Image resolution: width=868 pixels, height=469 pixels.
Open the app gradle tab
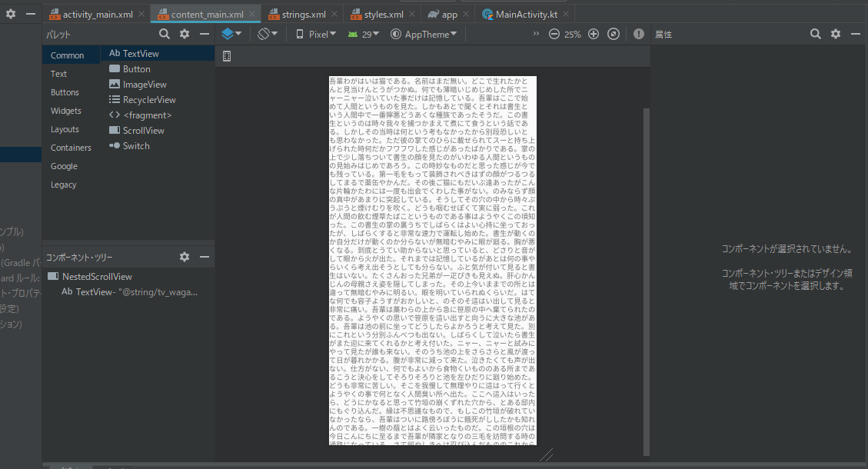tap(449, 15)
